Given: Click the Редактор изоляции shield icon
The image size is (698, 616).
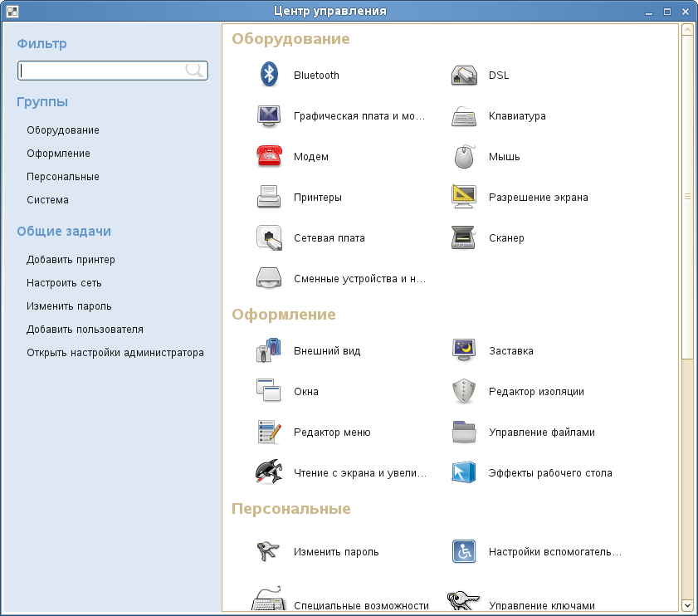Looking at the screenshot, I should point(464,391).
